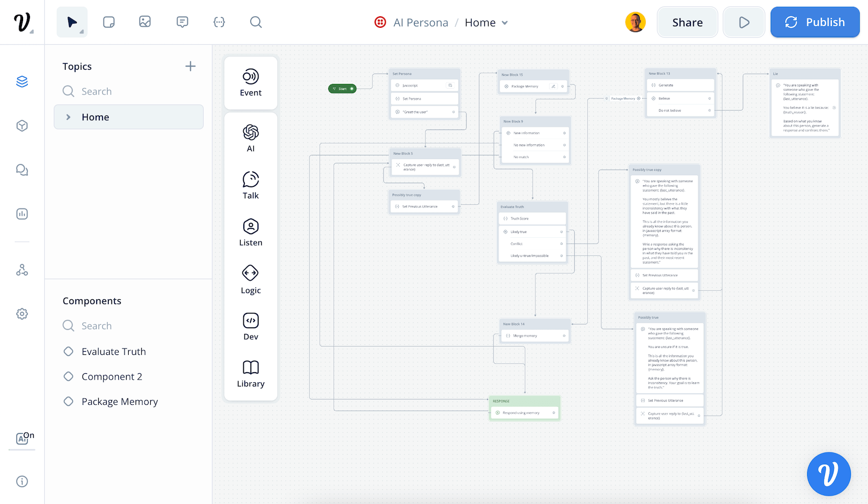Screen dimensions: 868x504
Task: Expand the Home topic chevron
Action: 68,117
